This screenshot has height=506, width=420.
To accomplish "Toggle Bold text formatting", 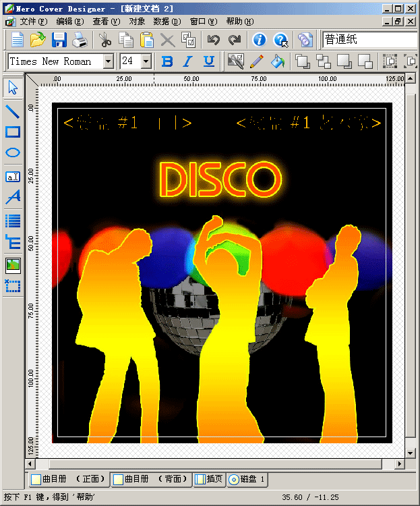I will click(x=167, y=61).
